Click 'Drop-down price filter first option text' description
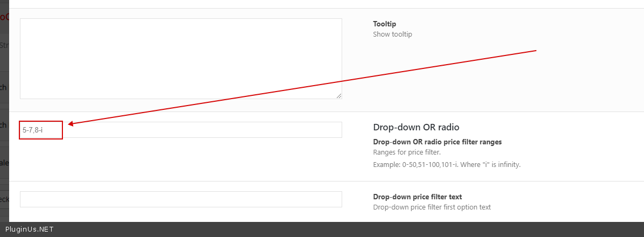The width and height of the screenshot is (644, 237). coord(431,207)
